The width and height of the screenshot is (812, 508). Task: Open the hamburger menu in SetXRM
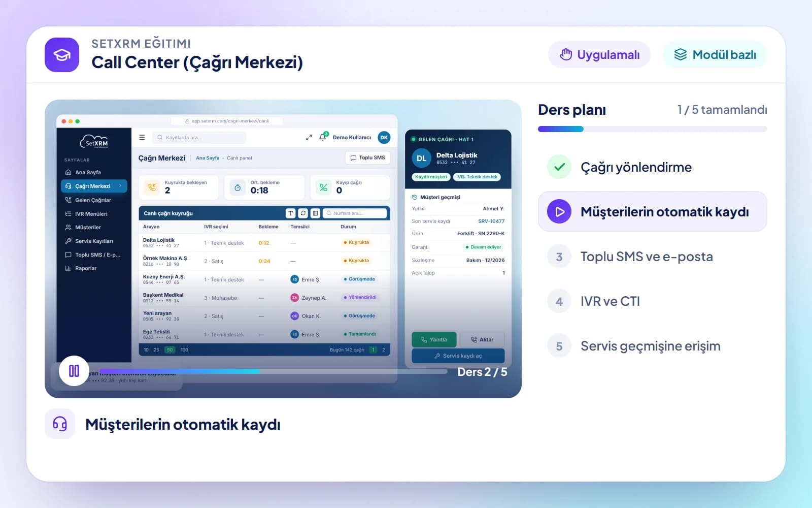pos(142,137)
